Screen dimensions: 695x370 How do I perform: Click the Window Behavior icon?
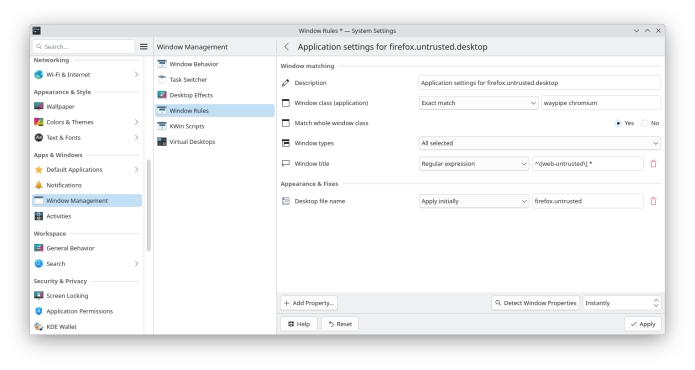click(162, 64)
